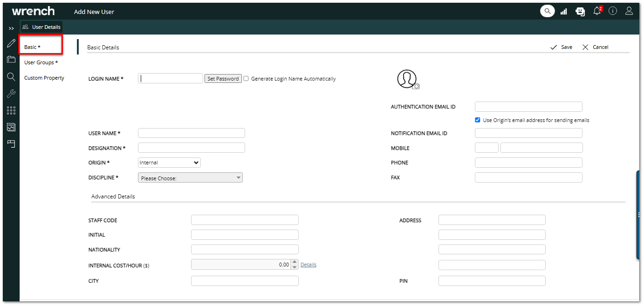Click the Designation input field

[192, 148]
